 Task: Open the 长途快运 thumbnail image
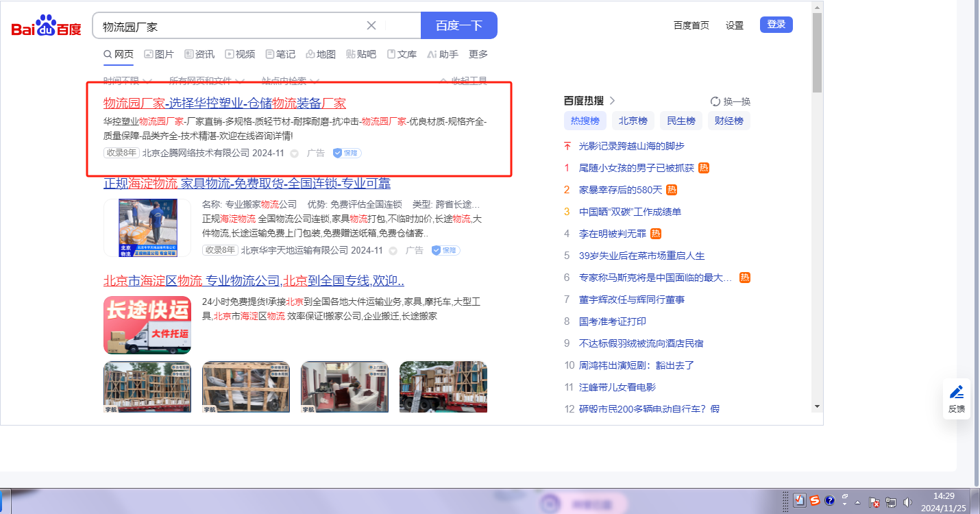(x=147, y=325)
